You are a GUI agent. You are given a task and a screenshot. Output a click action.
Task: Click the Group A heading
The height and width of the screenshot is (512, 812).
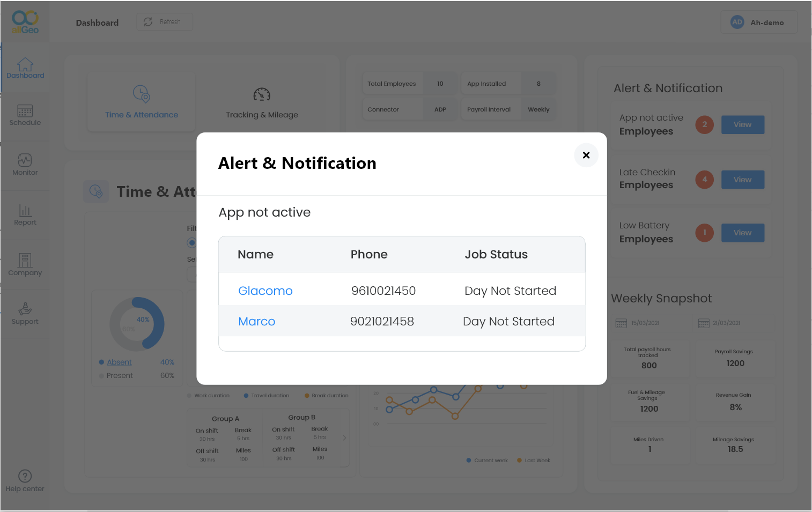[x=225, y=419]
